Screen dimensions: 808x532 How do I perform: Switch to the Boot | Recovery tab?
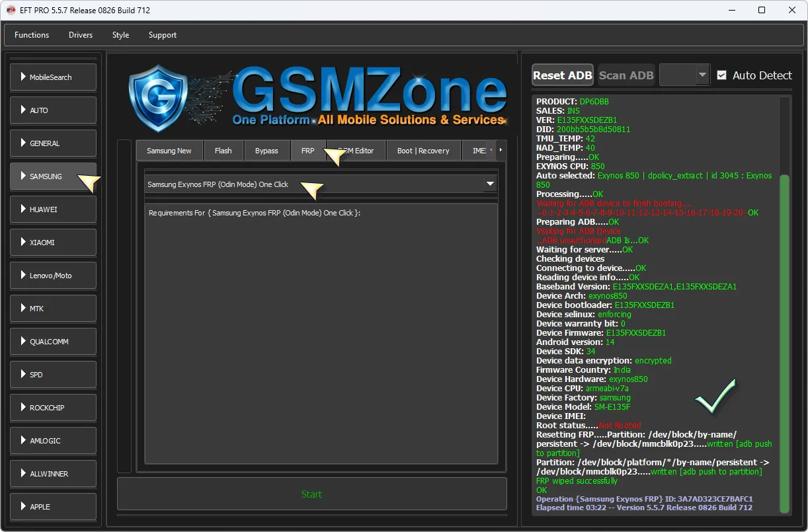[423, 151]
